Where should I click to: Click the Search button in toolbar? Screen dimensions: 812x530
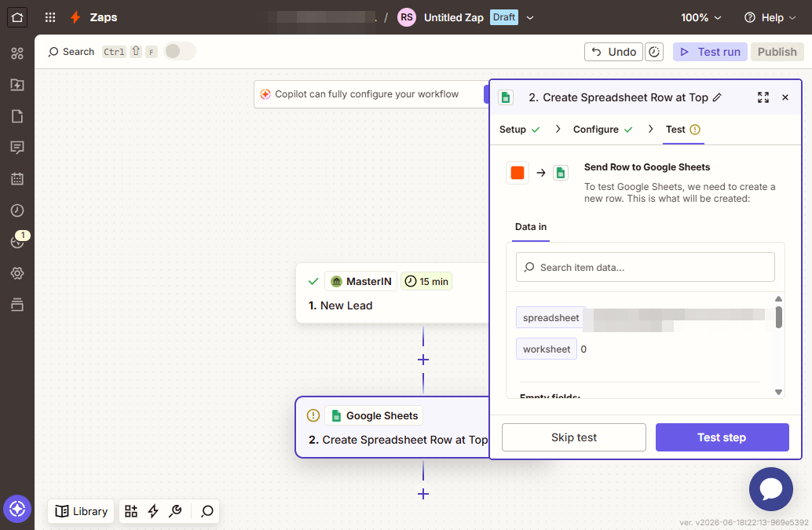(71, 52)
